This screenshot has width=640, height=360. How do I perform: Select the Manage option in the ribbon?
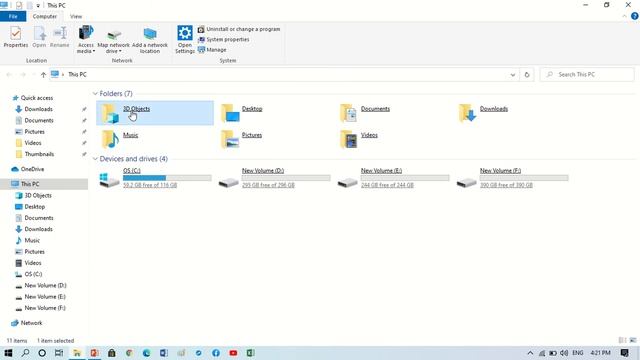point(212,50)
